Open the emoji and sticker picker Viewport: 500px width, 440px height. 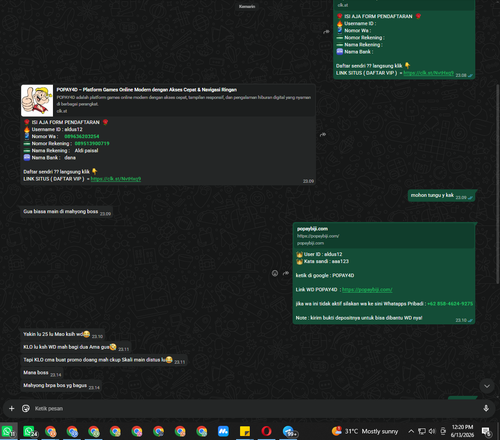(26, 408)
